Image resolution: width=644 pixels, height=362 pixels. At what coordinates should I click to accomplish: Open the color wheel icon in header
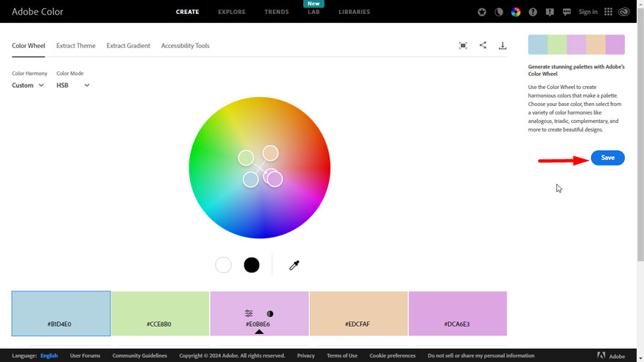(516, 12)
